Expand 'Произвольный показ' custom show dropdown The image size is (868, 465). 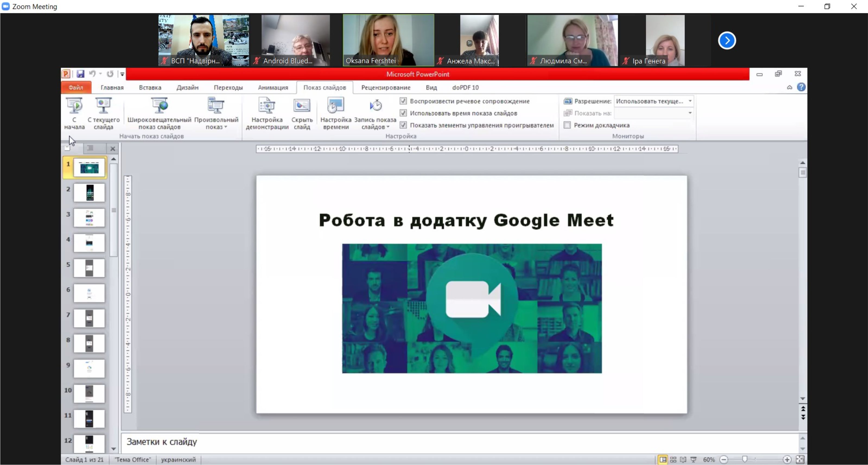tap(216, 113)
